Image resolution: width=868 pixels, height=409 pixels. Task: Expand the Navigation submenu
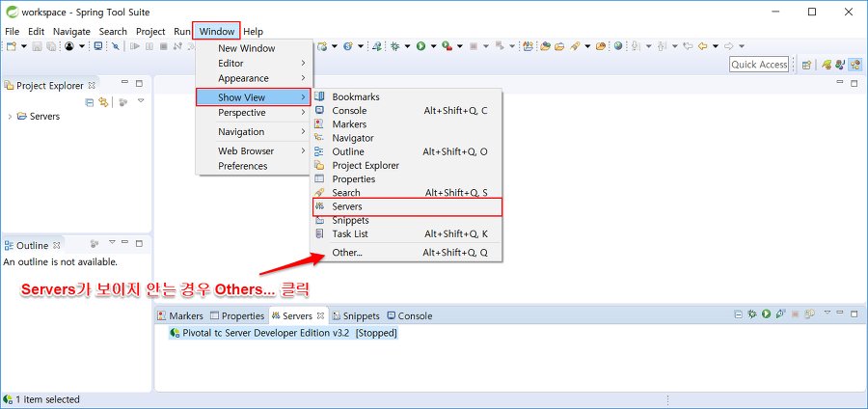click(254, 132)
